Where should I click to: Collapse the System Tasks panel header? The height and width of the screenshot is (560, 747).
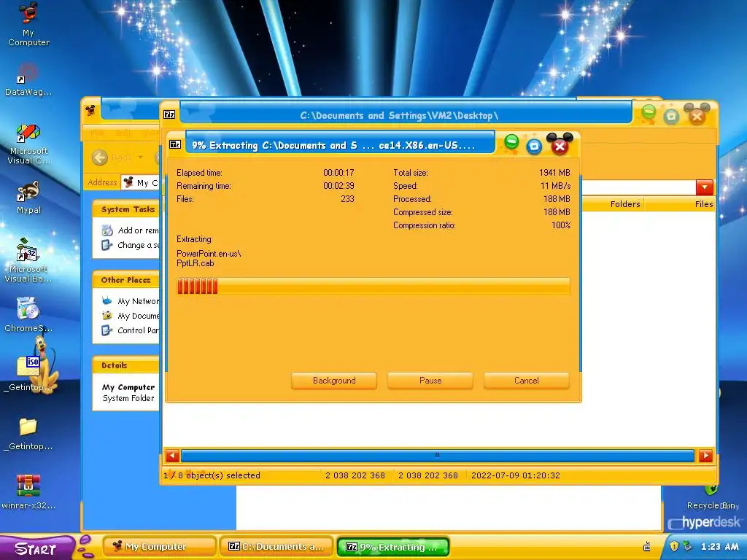pyautogui.click(x=125, y=209)
